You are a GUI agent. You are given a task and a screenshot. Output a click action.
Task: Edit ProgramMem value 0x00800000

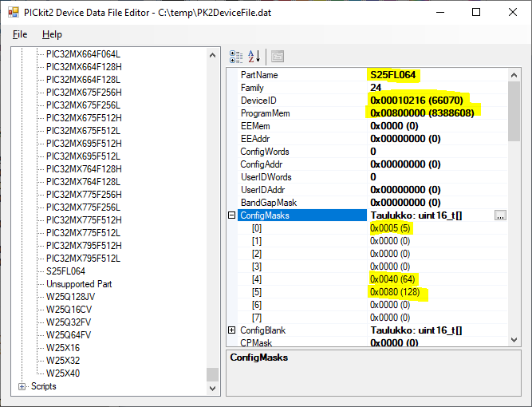(x=422, y=113)
